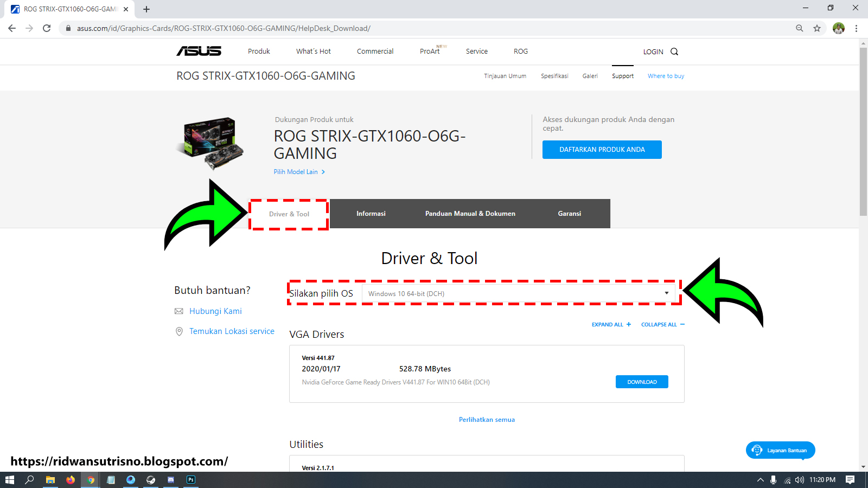Expand all driver sections with EXPAND ALL
The height and width of the screenshot is (488, 868).
611,325
